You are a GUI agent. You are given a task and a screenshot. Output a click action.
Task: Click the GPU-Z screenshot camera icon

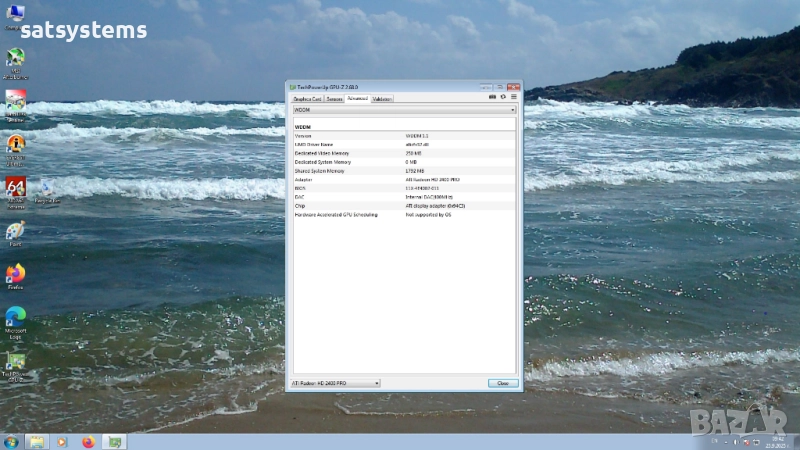[x=492, y=98]
